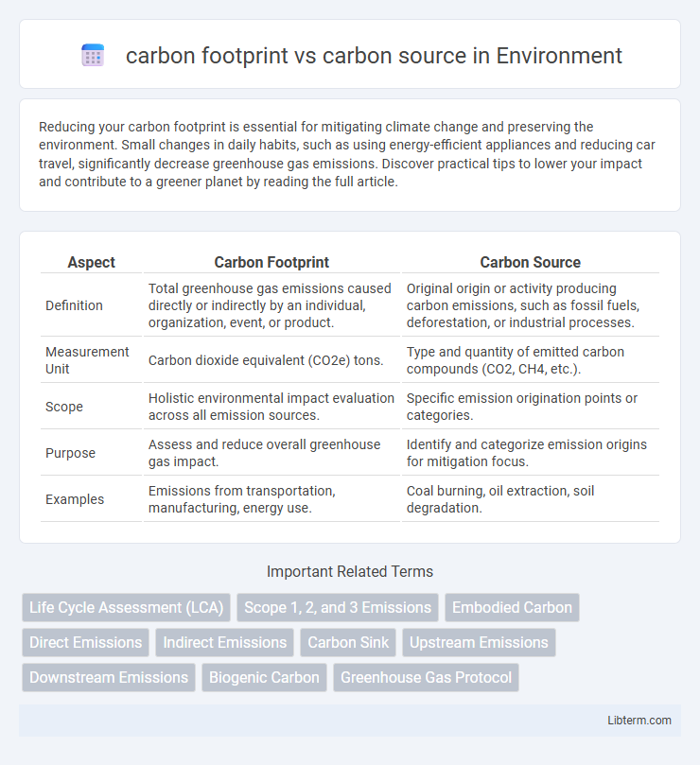The height and width of the screenshot is (765, 700).
Task: Click the 'Holistic environmental impact evaluation' cell
Action: (271, 407)
